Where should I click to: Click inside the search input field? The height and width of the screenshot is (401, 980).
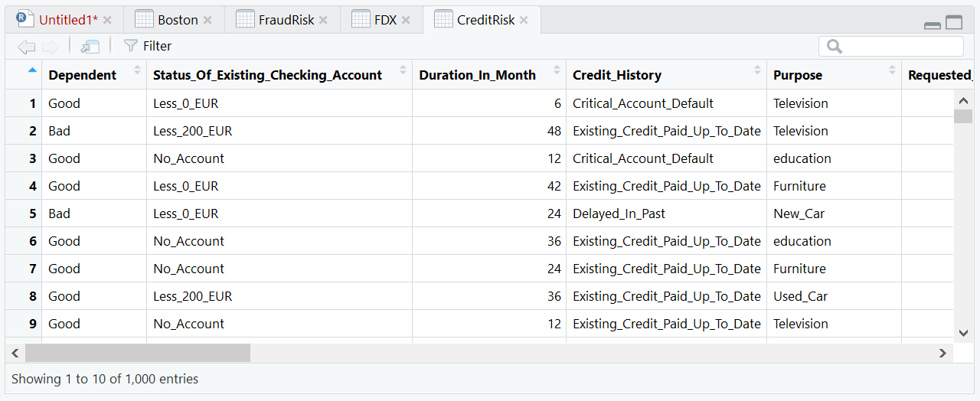891,46
